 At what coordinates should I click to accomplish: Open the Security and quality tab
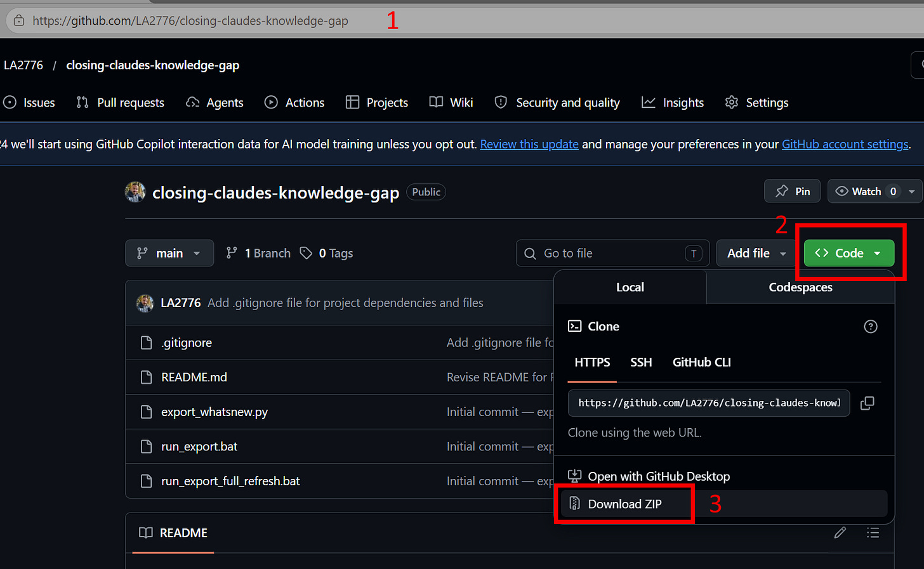tap(557, 103)
